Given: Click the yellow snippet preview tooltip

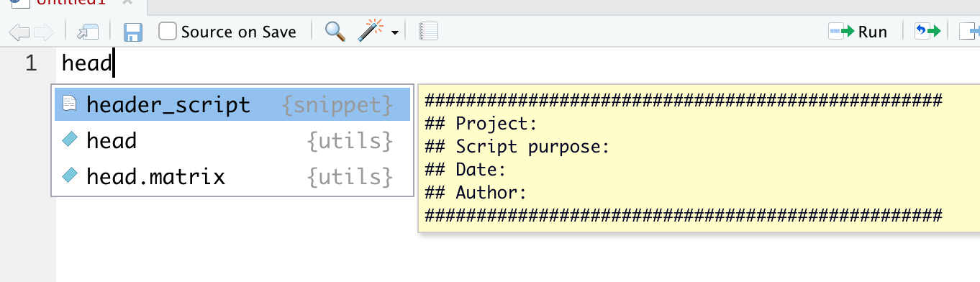Looking at the screenshot, I should click(699, 158).
